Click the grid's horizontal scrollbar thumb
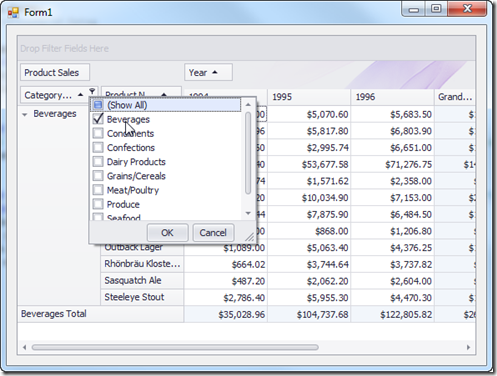This screenshot has width=497, height=376. point(175,347)
